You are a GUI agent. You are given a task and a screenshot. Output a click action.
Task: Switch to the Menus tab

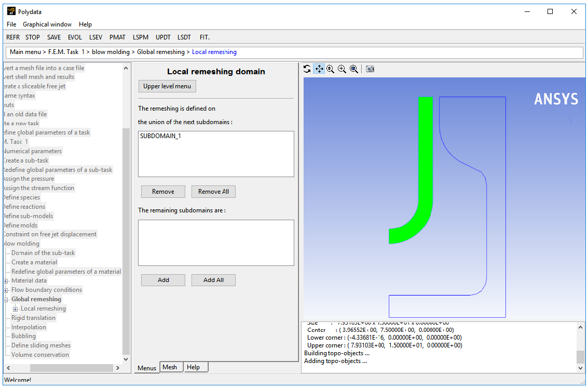(x=147, y=368)
